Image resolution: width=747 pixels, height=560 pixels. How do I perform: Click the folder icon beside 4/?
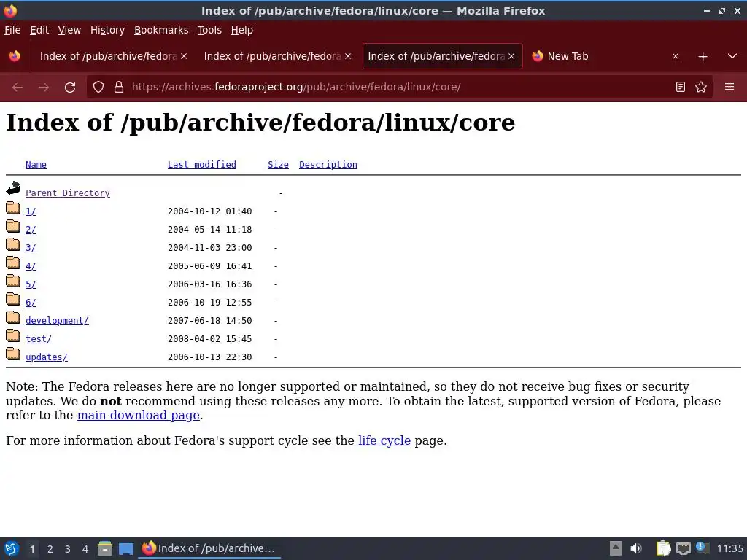coord(13,262)
